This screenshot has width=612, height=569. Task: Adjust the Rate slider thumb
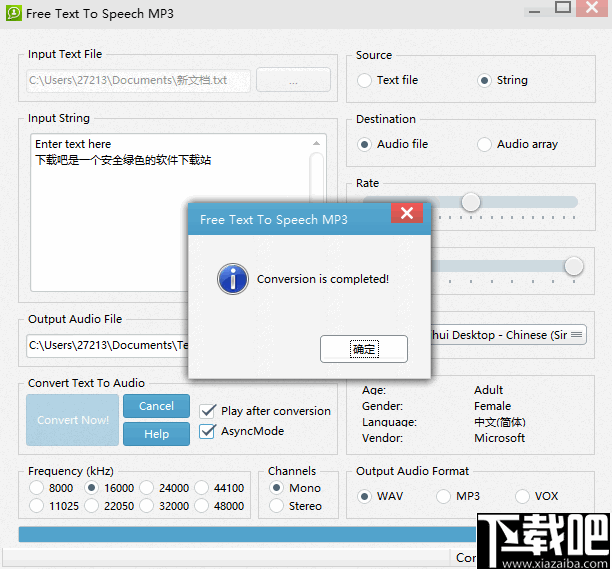[470, 202]
